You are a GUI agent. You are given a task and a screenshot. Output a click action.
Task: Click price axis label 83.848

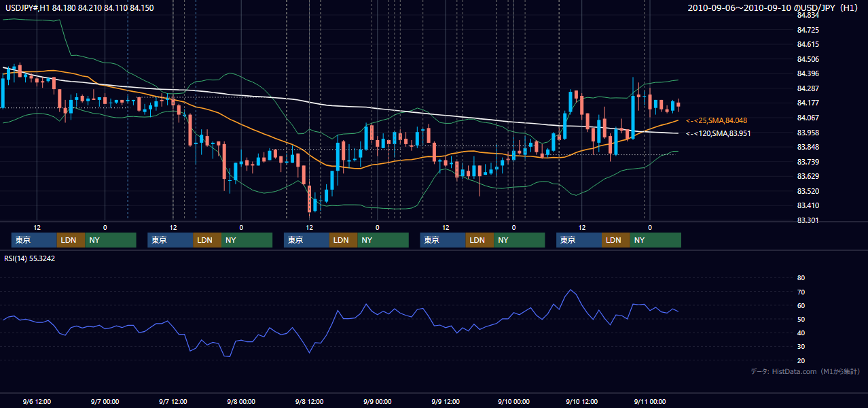coord(808,147)
